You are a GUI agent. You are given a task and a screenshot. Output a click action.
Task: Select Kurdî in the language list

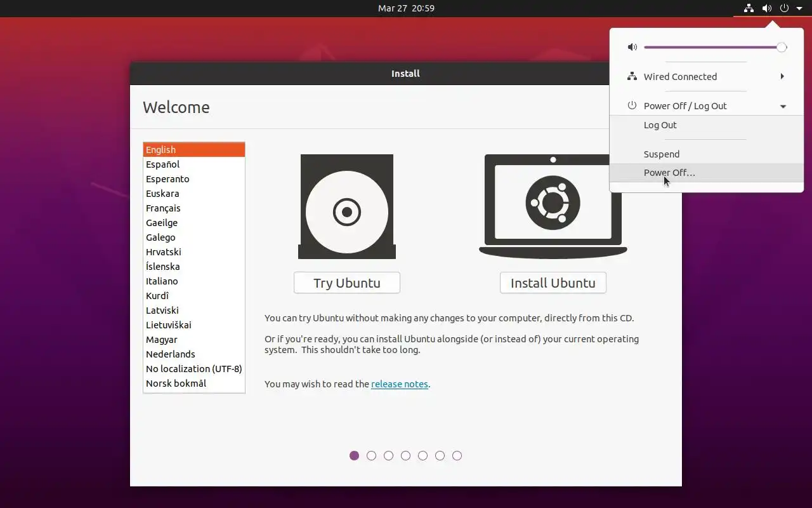click(194, 296)
